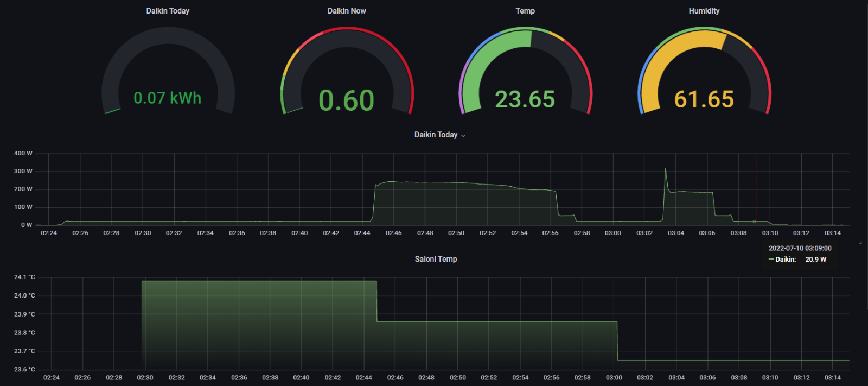Open the Daikin Today graph panel menu chevron
Screen dimensions: 868x386
463,136
